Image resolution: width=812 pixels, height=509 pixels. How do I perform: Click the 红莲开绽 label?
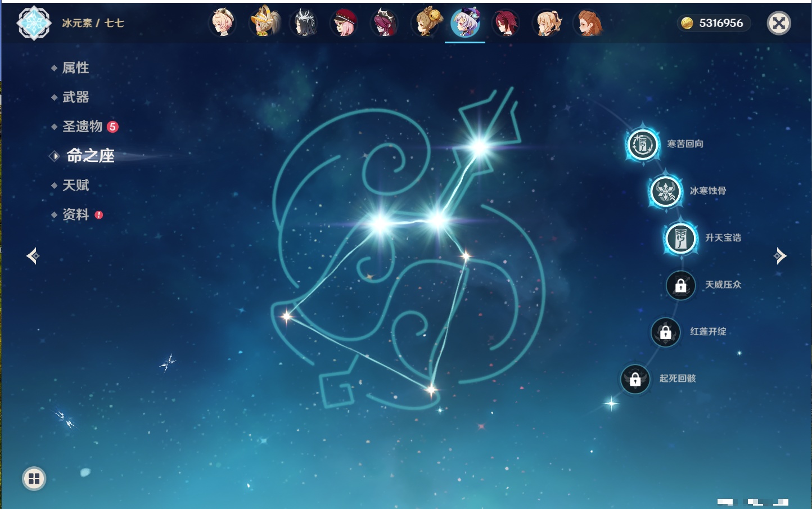(x=708, y=331)
